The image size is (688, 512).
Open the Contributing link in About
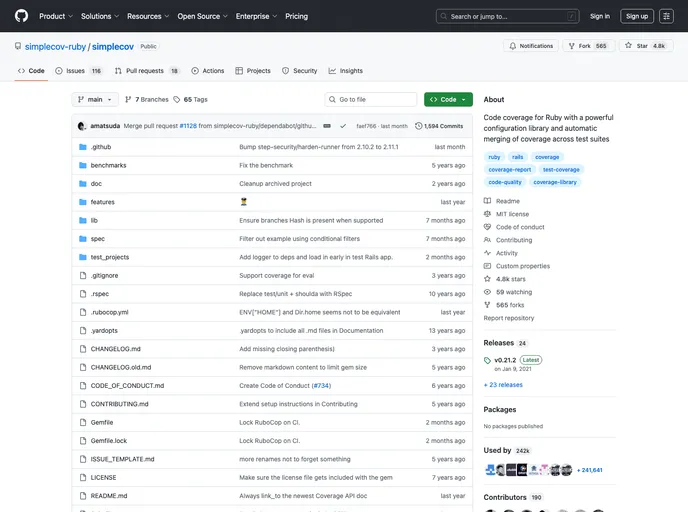pyautogui.click(x=514, y=240)
